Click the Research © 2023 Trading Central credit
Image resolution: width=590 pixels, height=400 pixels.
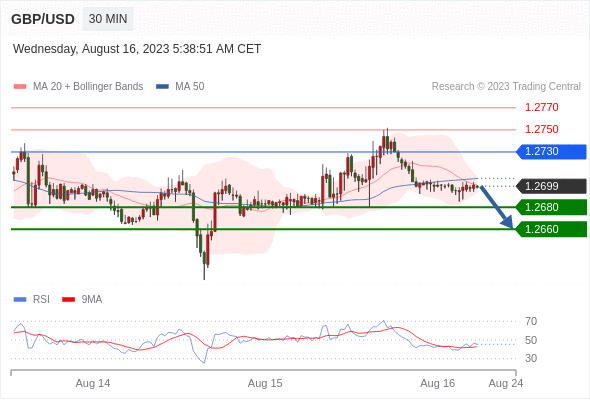point(506,87)
